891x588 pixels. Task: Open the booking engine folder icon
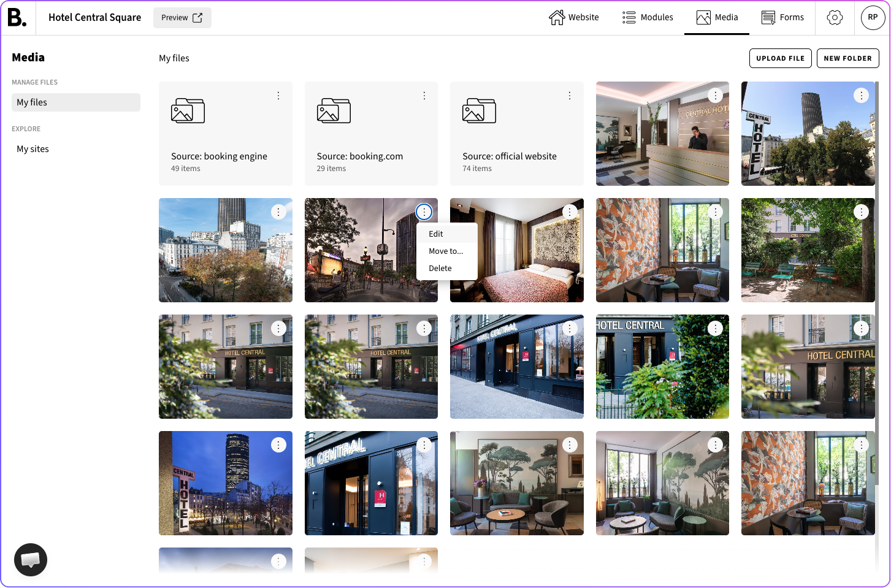188,111
